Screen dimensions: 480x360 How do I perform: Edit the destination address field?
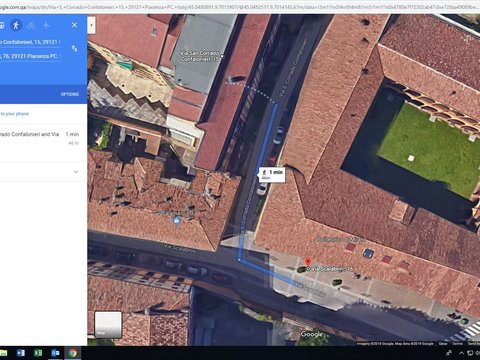tap(31, 56)
